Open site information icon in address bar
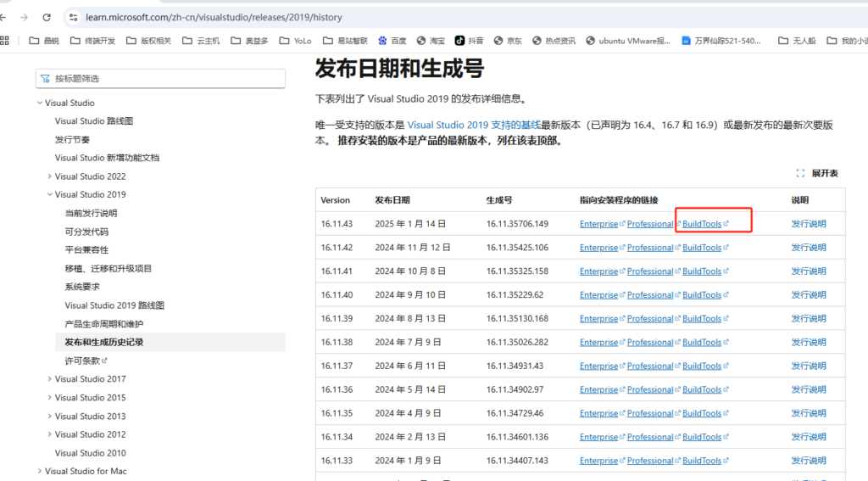Image resolution: width=868 pixels, height=481 pixels. pos(73,17)
